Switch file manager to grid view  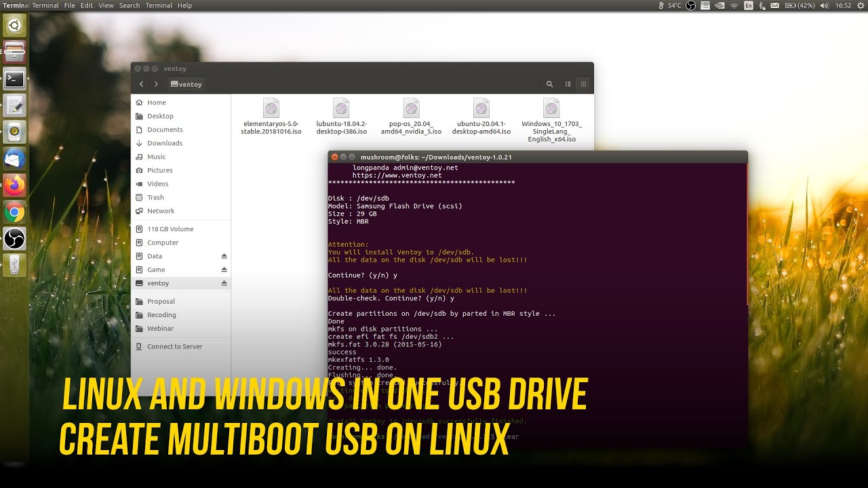583,84
